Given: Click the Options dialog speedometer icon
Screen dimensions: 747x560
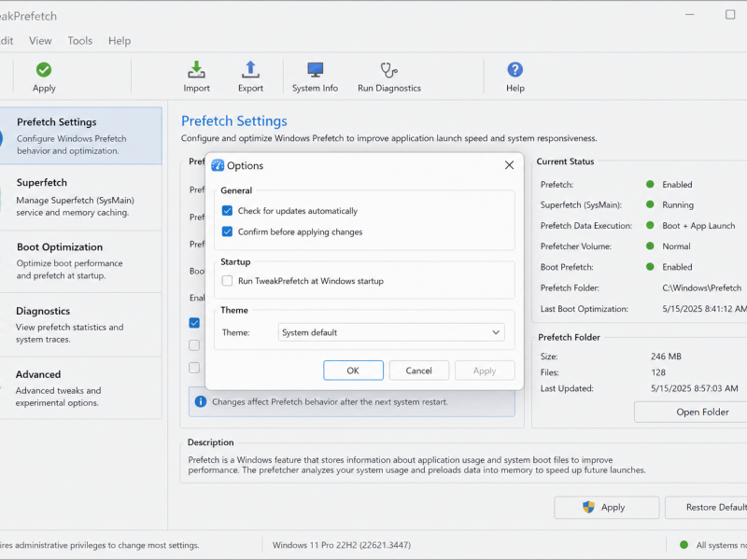Looking at the screenshot, I should tap(218, 165).
